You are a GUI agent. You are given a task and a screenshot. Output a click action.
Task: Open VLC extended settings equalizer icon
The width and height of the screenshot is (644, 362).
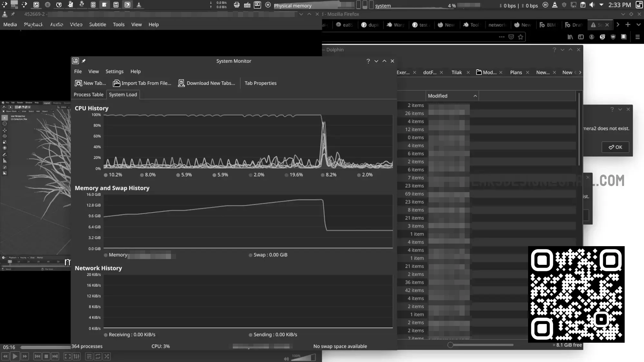77,356
